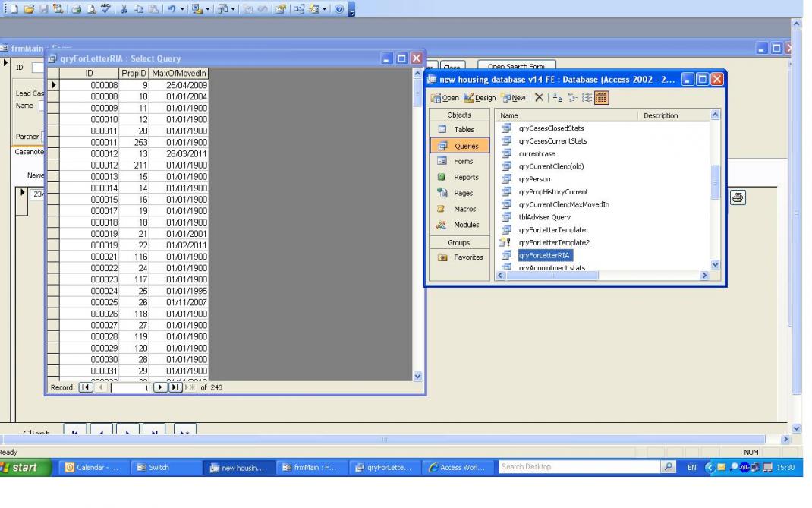Select the highlighted qryForLetterRIA query

click(544, 255)
